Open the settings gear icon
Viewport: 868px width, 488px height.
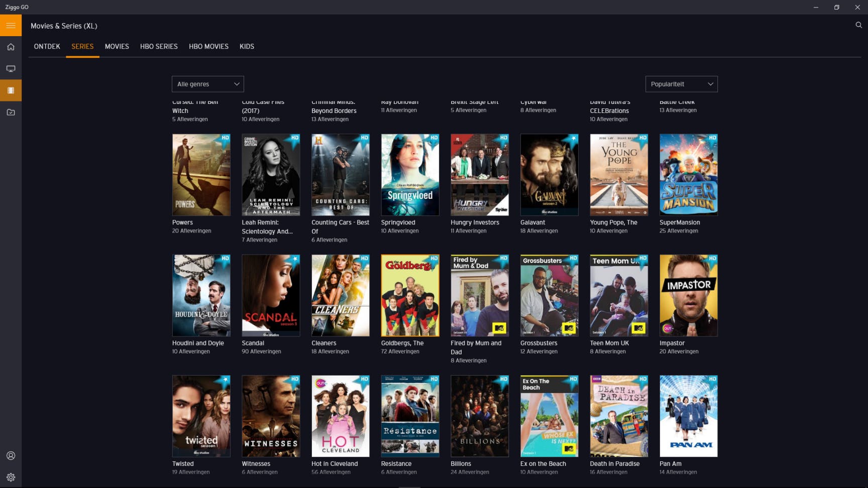click(11, 477)
